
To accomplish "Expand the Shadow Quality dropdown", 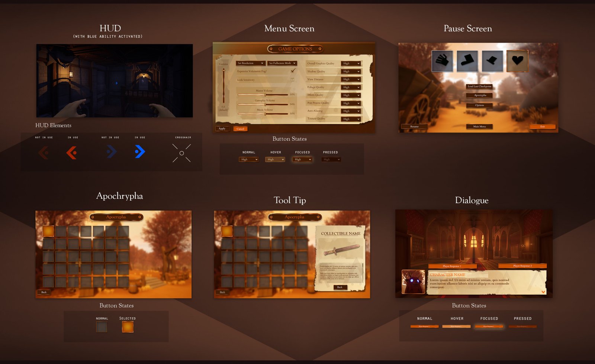I will point(351,71).
